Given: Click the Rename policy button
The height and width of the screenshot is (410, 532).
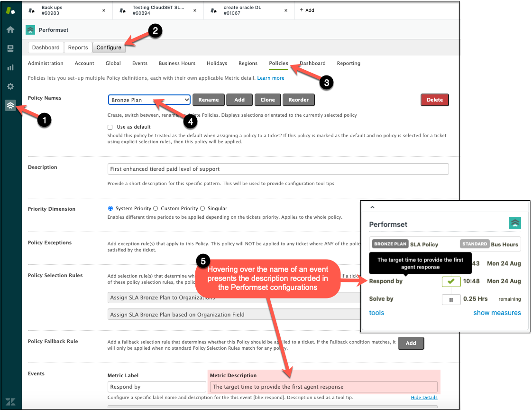Looking at the screenshot, I should click(x=209, y=100).
